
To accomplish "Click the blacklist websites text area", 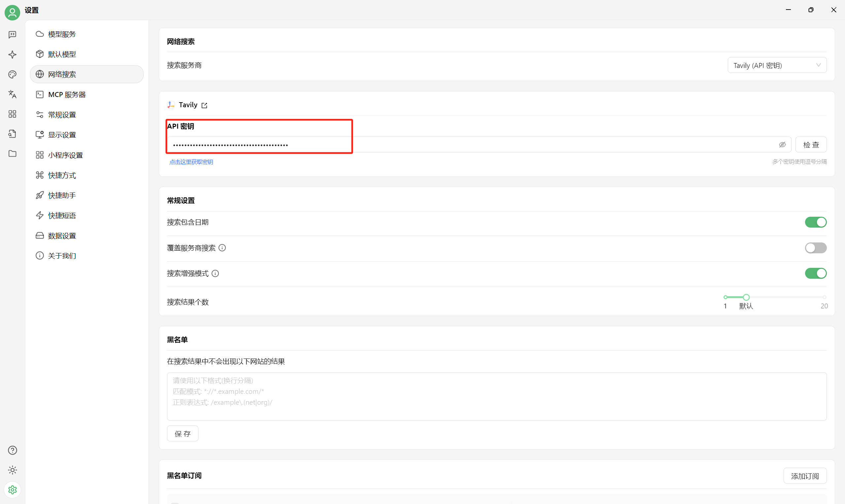I will pyautogui.click(x=496, y=396).
